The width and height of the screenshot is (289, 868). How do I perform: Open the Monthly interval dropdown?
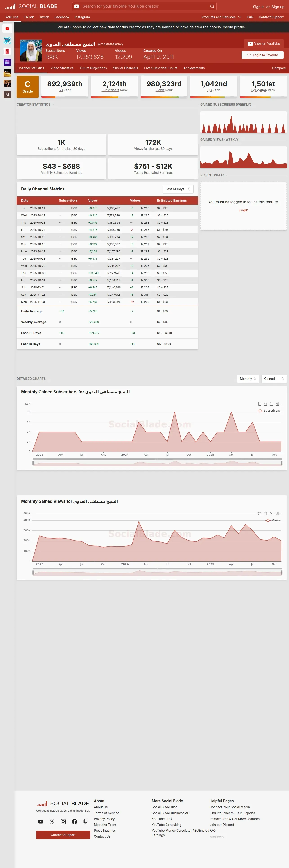click(248, 379)
